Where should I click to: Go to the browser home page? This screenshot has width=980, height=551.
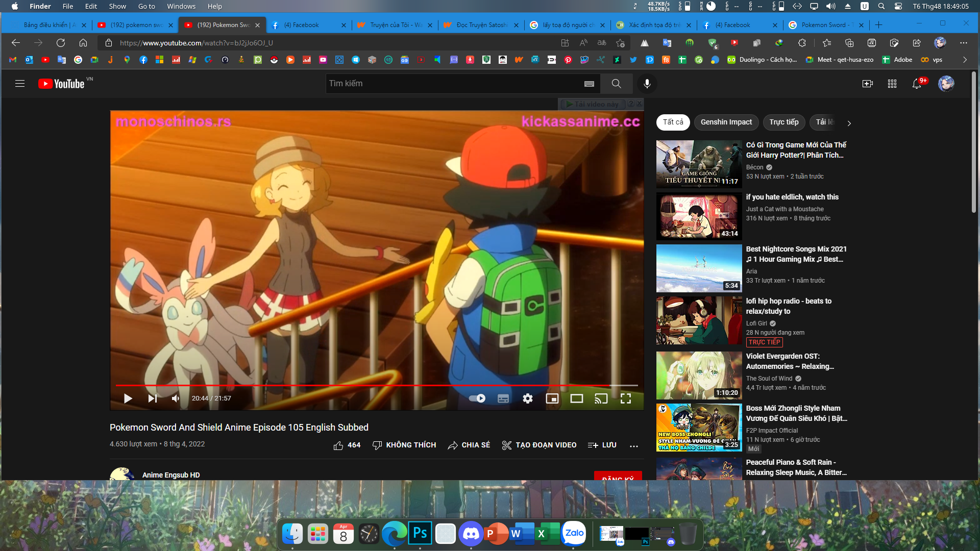coord(83,43)
